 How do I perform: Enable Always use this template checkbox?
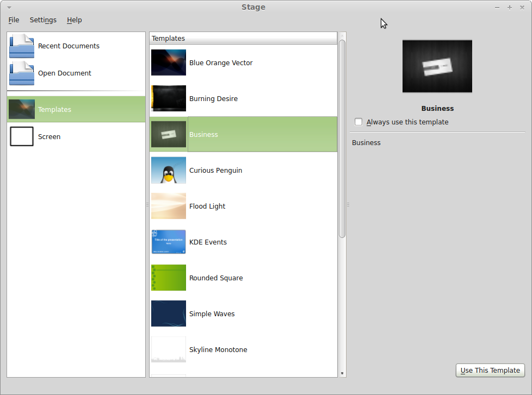coord(358,122)
